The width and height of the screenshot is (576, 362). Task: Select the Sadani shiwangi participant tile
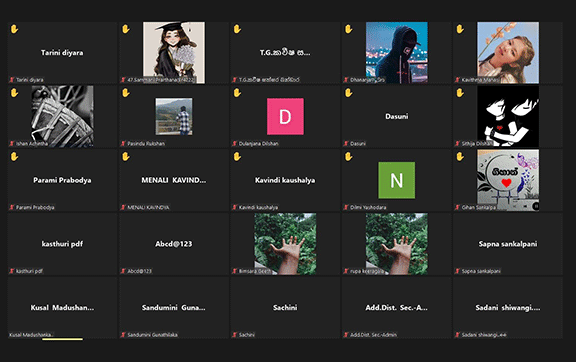(508, 308)
